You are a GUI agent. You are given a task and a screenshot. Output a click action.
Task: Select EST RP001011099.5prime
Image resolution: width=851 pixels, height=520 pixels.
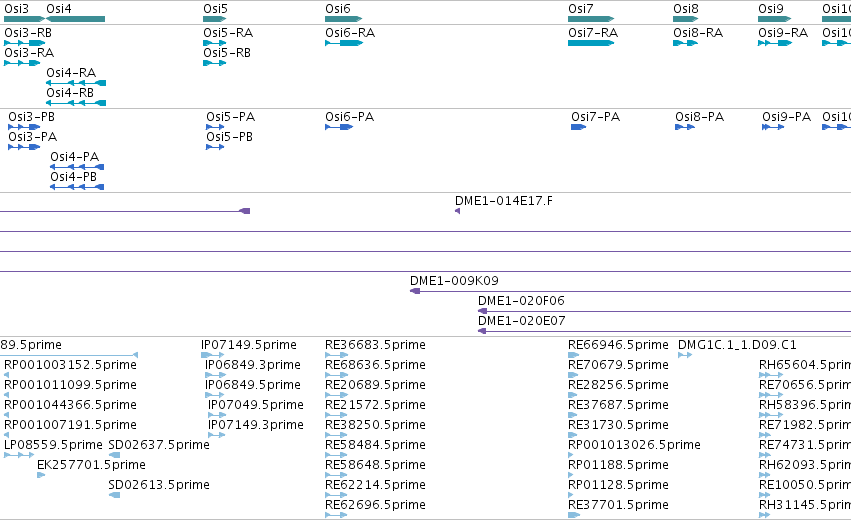point(7,395)
